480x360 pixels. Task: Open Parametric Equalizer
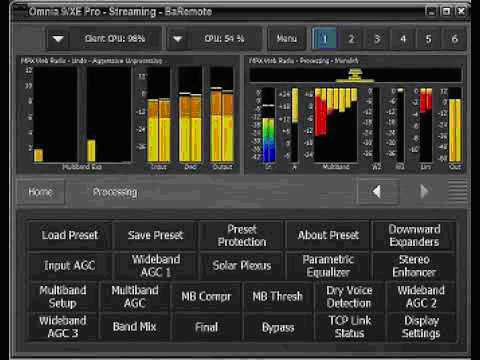click(x=328, y=266)
